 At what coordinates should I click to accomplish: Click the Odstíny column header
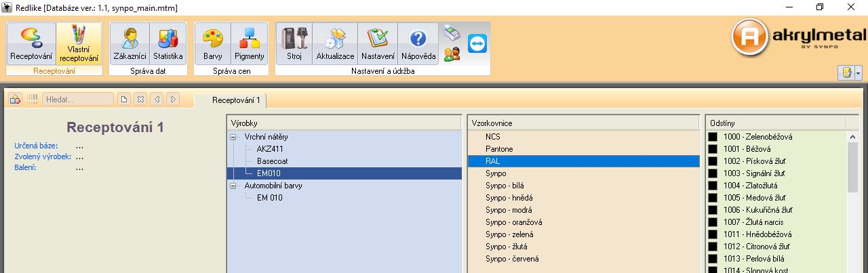coord(776,123)
